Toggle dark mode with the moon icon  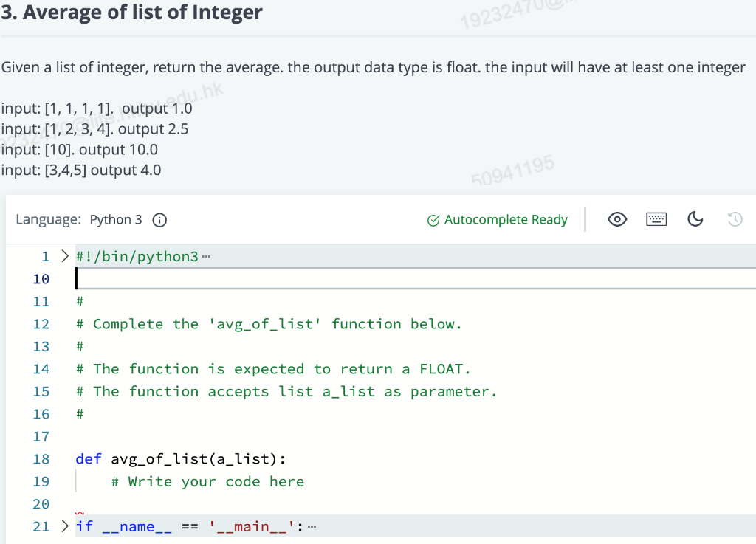coord(695,219)
